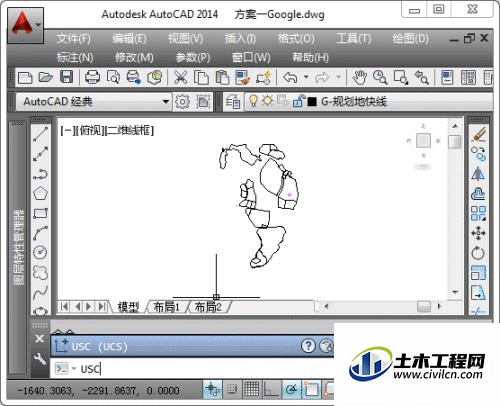500x406 pixels.
Task: Expand the undo history dropdown arrow
Action: (306, 78)
